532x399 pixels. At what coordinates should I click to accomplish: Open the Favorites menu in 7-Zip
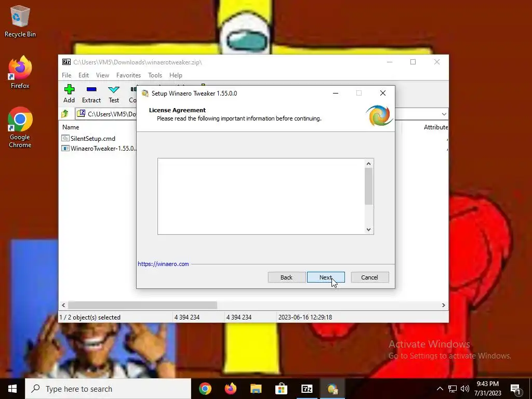(128, 75)
